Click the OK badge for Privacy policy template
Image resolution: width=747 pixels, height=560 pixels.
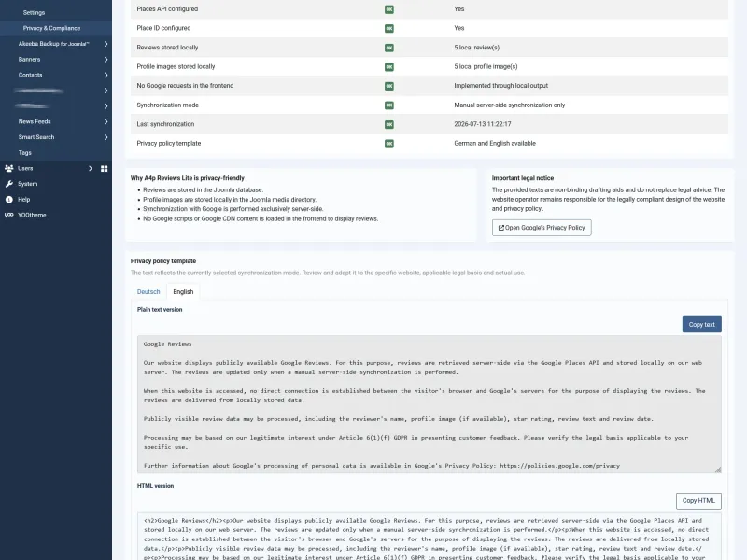coord(389,144)
